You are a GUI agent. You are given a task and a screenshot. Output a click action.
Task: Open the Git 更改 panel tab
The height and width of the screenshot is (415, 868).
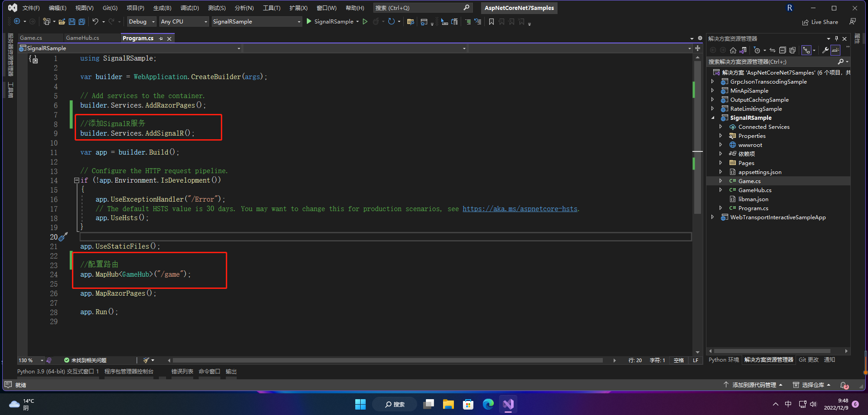(x=809, y=360)
